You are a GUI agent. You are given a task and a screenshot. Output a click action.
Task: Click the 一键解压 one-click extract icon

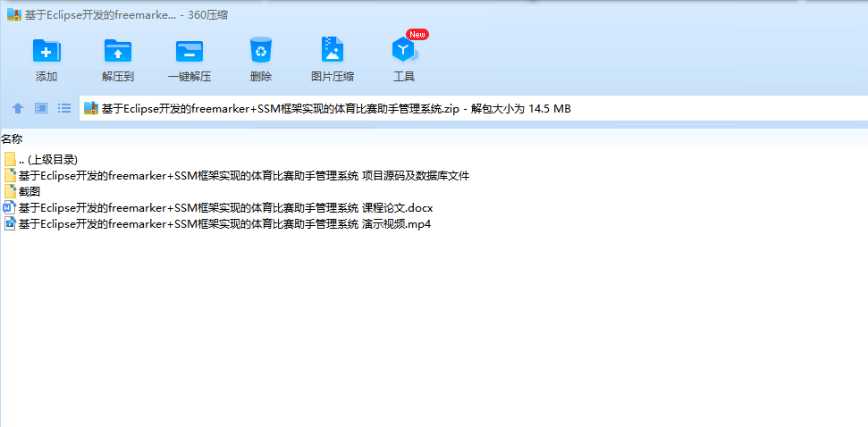coord(190,51)
